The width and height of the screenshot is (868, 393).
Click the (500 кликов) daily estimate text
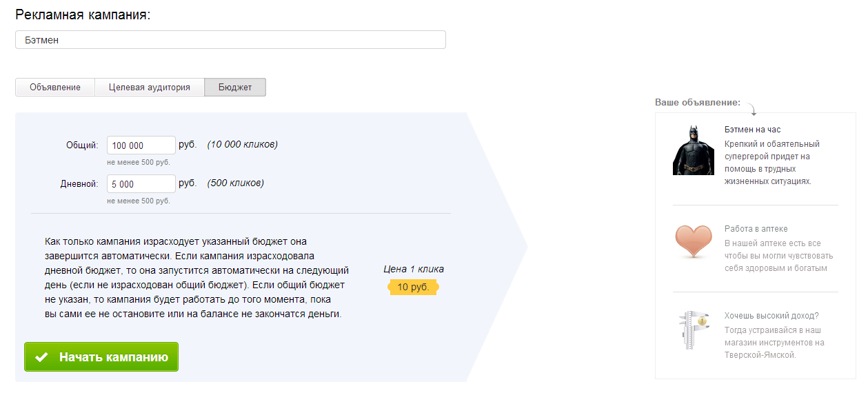[x=235, y=183]
